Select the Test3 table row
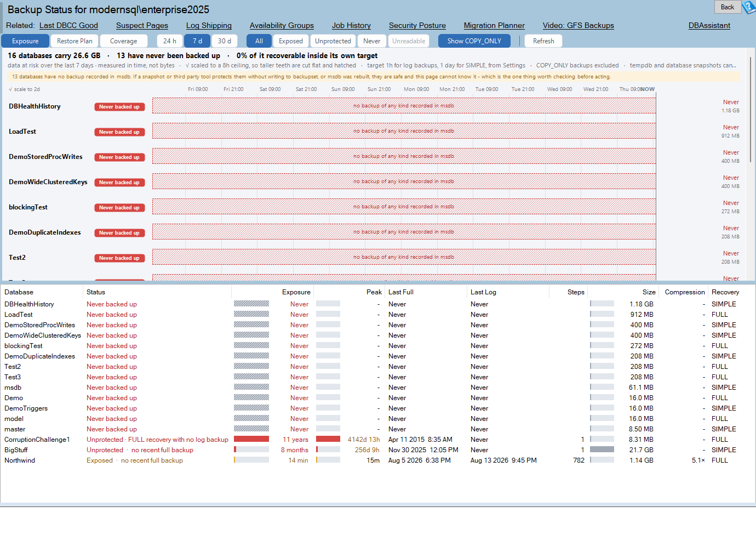756x535 pixels. [378, 377]
